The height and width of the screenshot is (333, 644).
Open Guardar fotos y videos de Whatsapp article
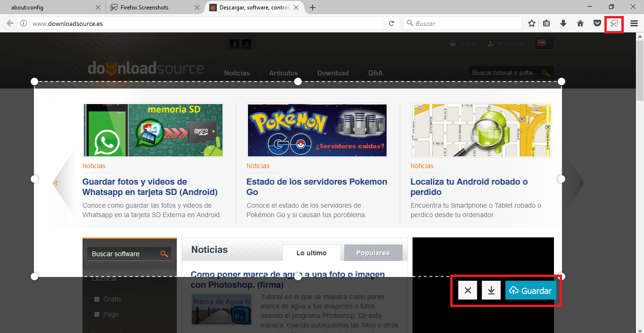(150, 187)
